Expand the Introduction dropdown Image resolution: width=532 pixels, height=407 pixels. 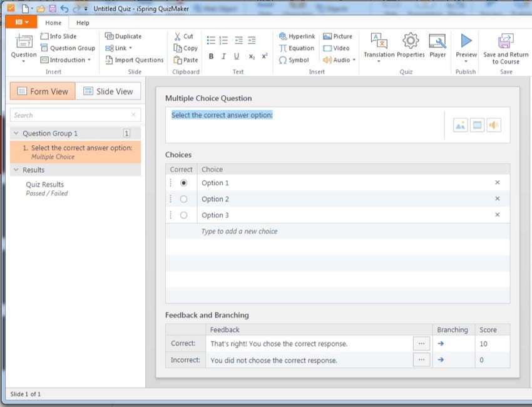click(x=89, y=60)
